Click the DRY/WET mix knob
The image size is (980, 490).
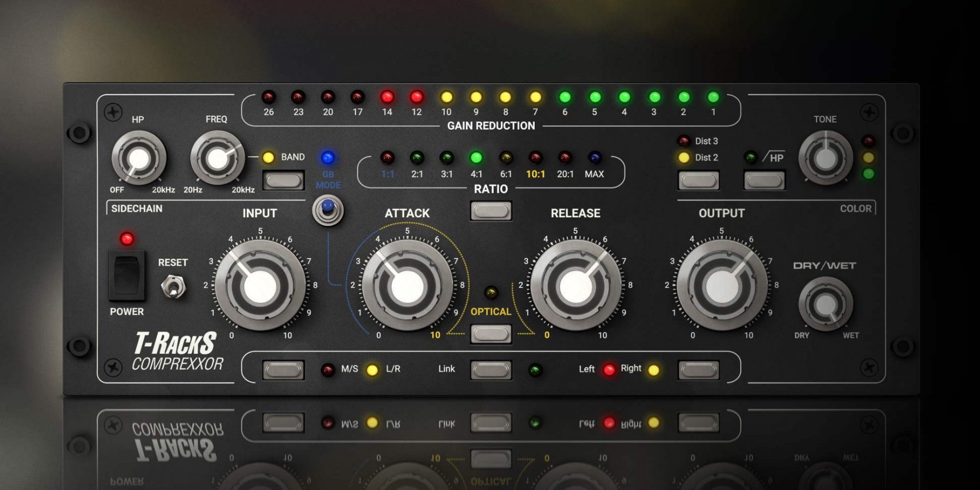825,304
